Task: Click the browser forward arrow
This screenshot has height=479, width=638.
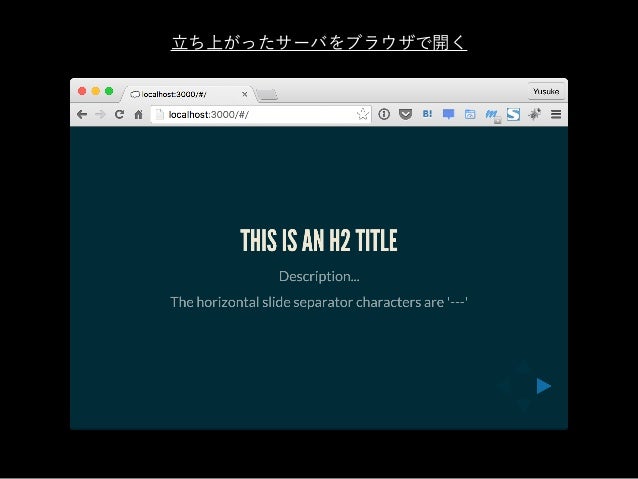Action: coord(100,114)
